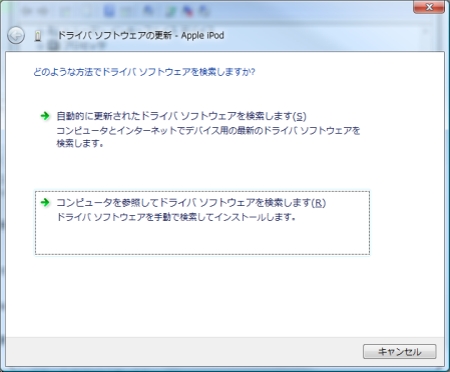Click the window title ドライバ ソフトウェアの更新 - Apple iPod
This screenshot has height=372, width=450.
(141, 35)
